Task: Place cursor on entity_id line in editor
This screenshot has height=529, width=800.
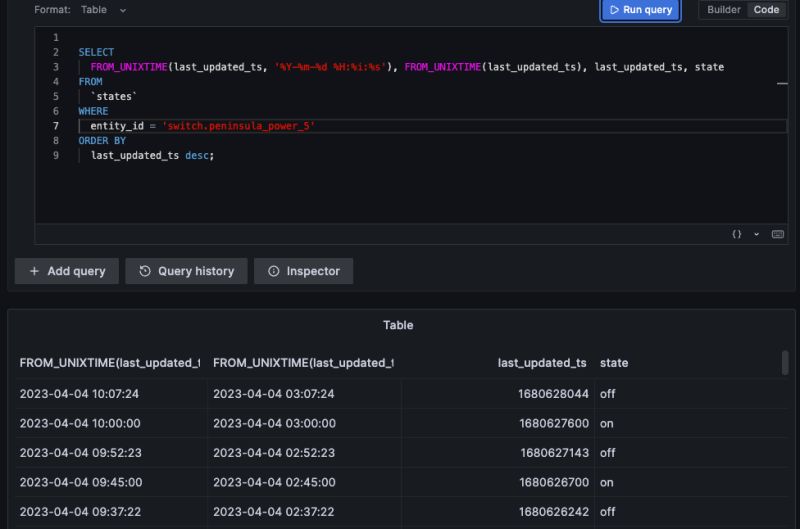Action: pos(433,126)
